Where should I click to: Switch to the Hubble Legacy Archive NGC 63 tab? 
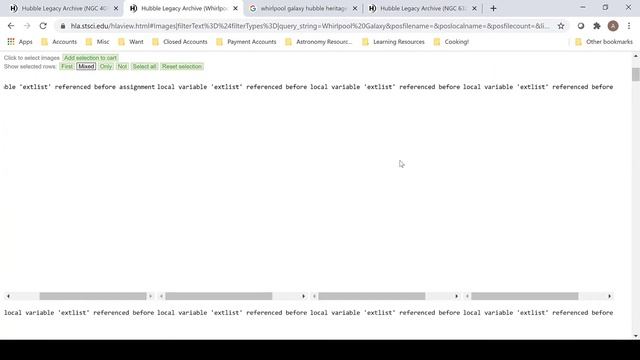click(x=422, y=8)
